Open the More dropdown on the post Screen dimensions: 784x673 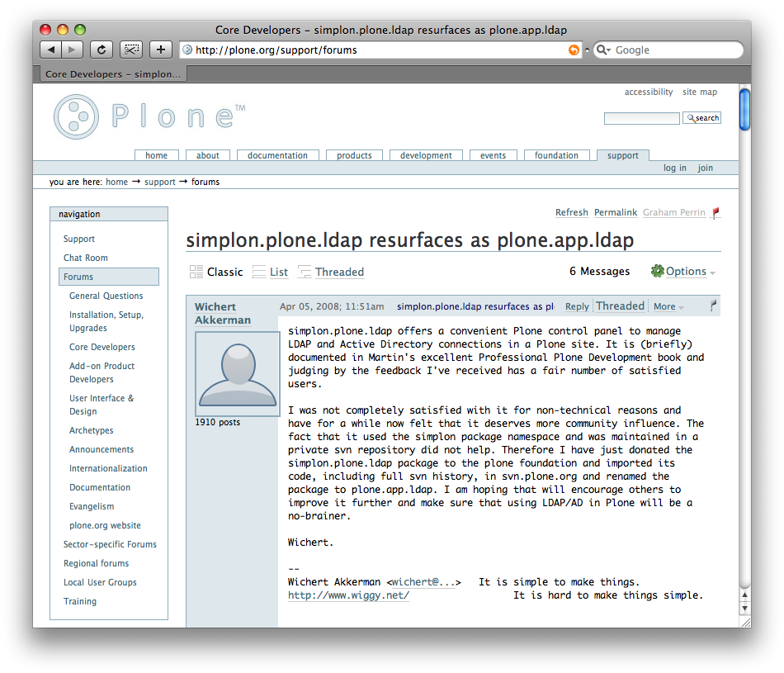668,306
